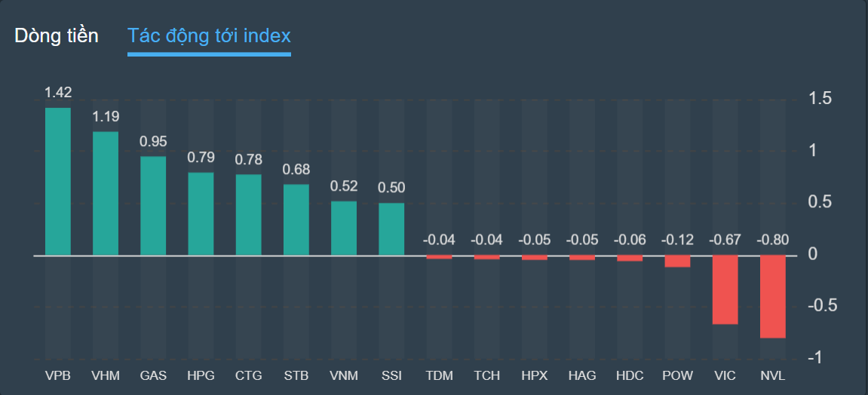Select the SSI green bar
Image resolution: width=868 pixels, height=395 pixels.
[x=391, y=229]
